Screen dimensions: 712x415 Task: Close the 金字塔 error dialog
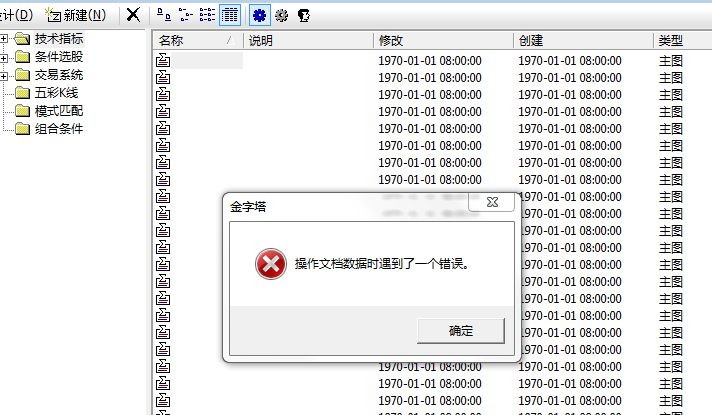pyautogui.click(x=492, y=202)
